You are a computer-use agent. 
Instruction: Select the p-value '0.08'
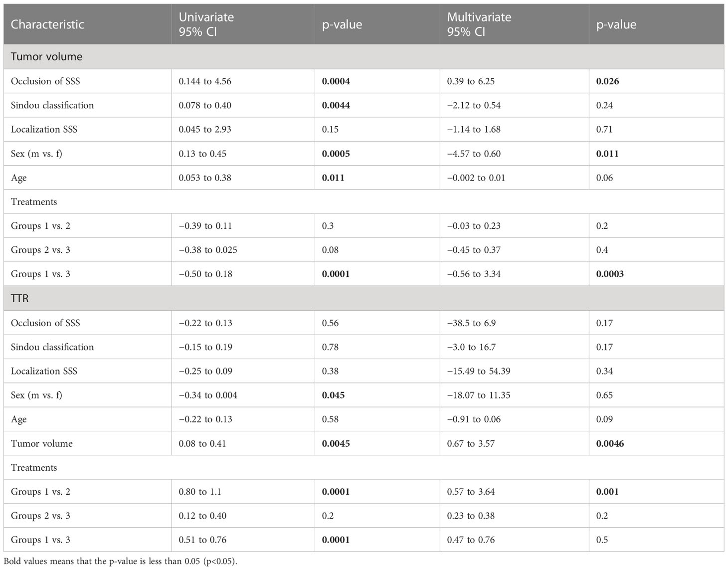coord(330,250)
